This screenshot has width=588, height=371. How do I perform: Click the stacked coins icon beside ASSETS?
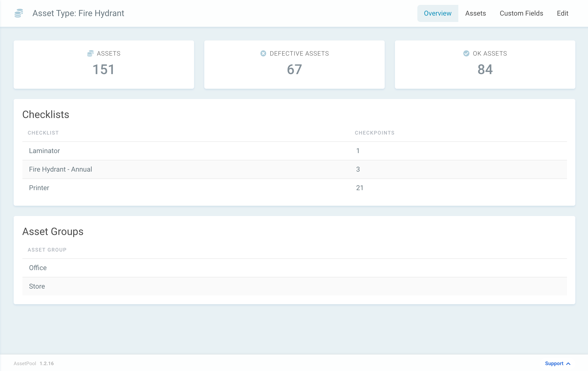click(x=90, y=53)
